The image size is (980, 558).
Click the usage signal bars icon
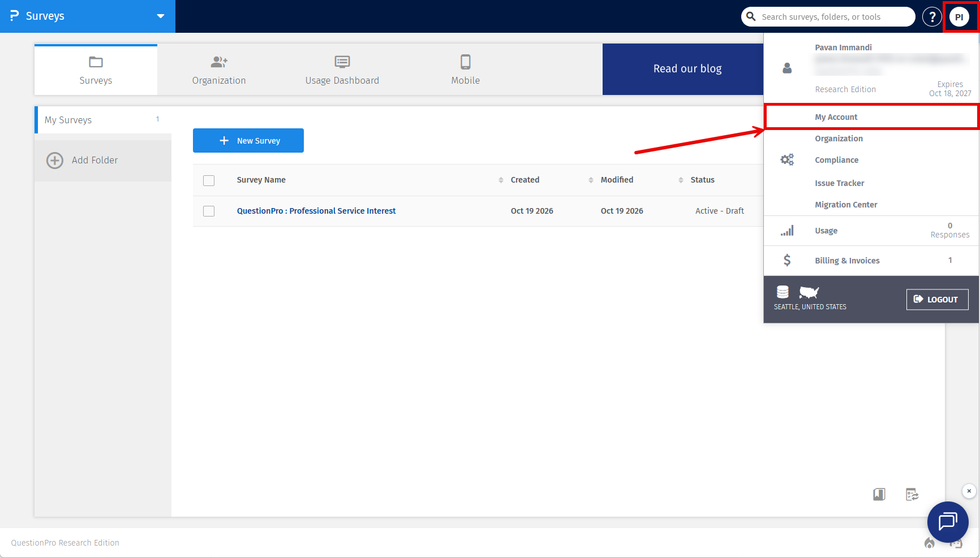(787, 231)
